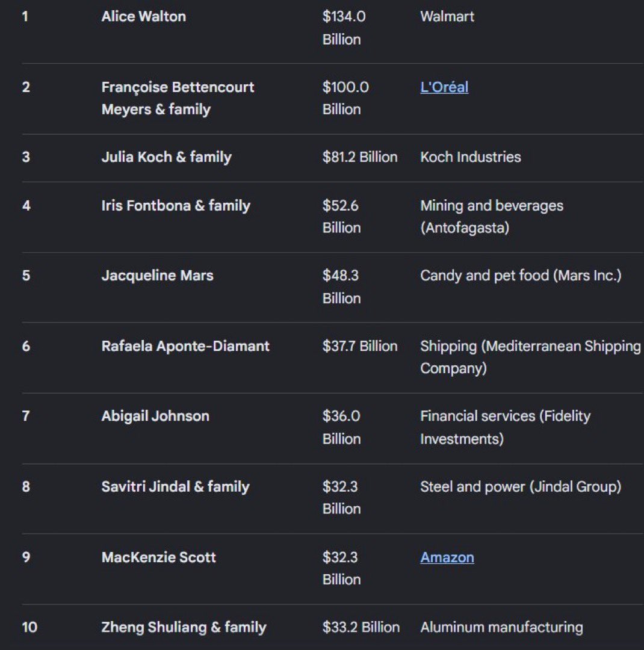Select rank number 10

(x=29, y=627)
